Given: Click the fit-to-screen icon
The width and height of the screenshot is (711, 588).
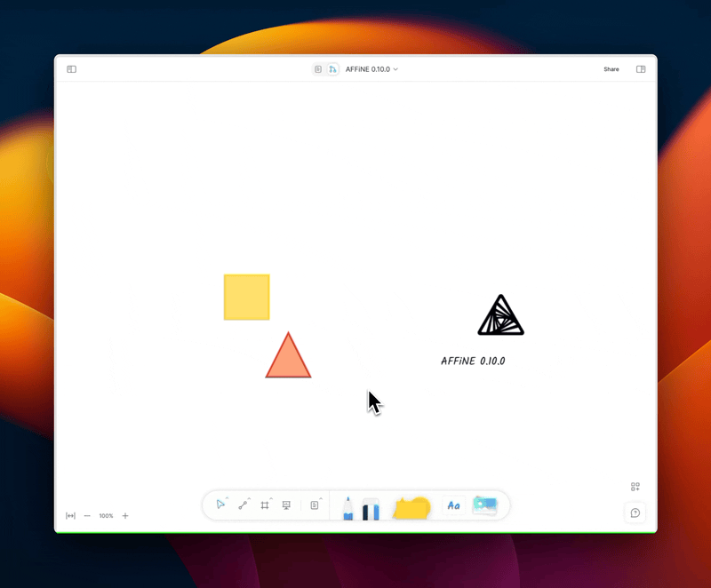Looking at the screenshot, I should (x=71, y=515).
